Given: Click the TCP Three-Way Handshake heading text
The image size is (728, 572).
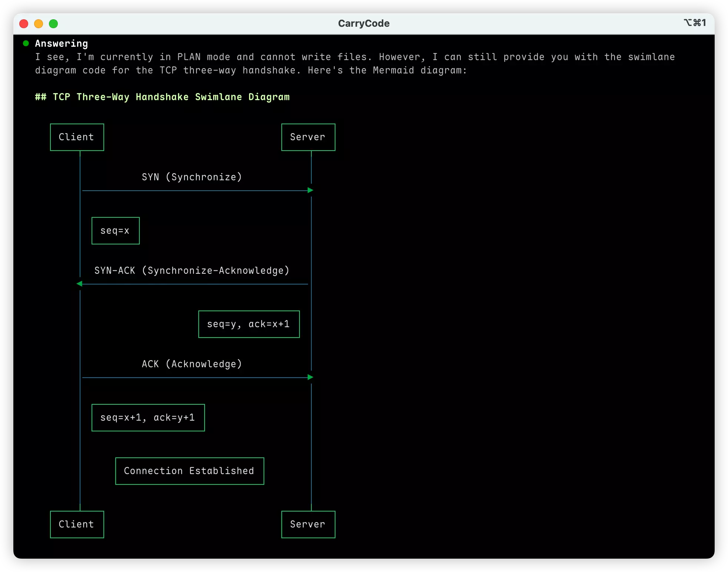Looking at the screenshot, I should point(162,97).
